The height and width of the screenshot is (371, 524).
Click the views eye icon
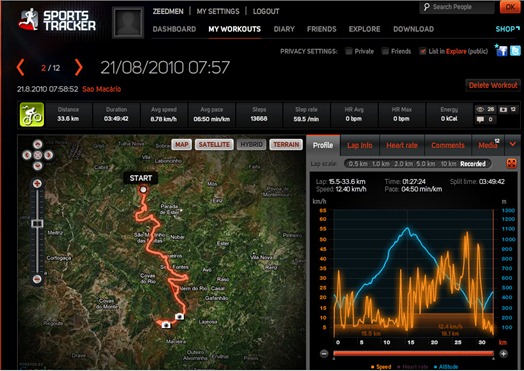(480, 109)
